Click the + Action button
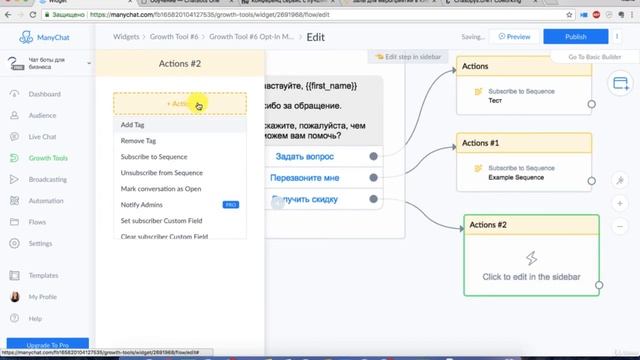This screenshot has height=360, width=640. tap(180, 104)
